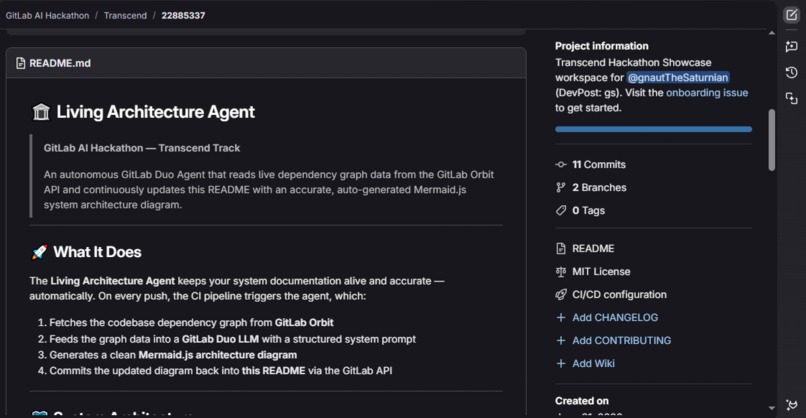This screenshot has height=418, width=806.
Task: Click the tag icon beside 0 Tags
Action: point(561,210)
